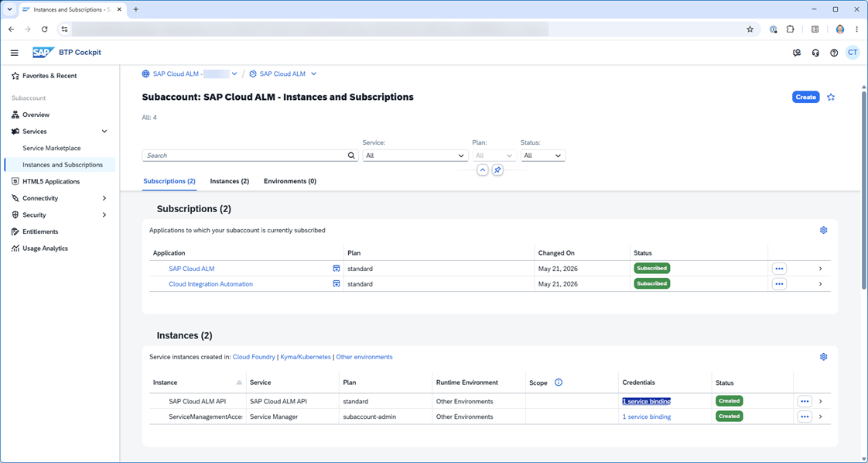
Task: Open disabled Plan filter dropdown
Action: coord(494,156)
